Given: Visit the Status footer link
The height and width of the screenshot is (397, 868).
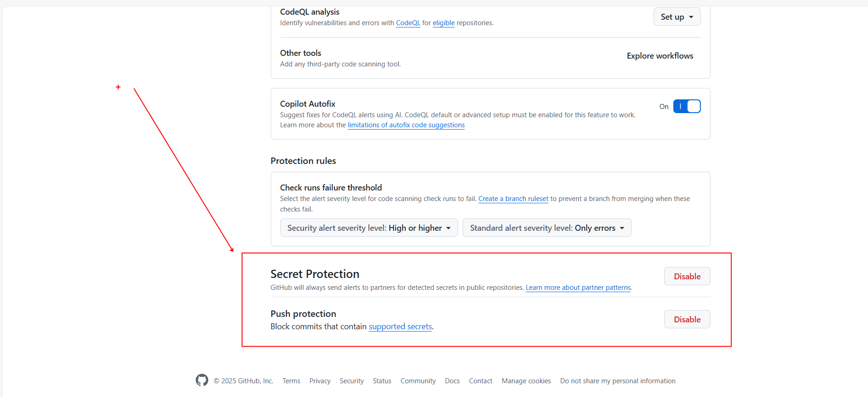Looking at the screenshot, I should tap(382, 381).
